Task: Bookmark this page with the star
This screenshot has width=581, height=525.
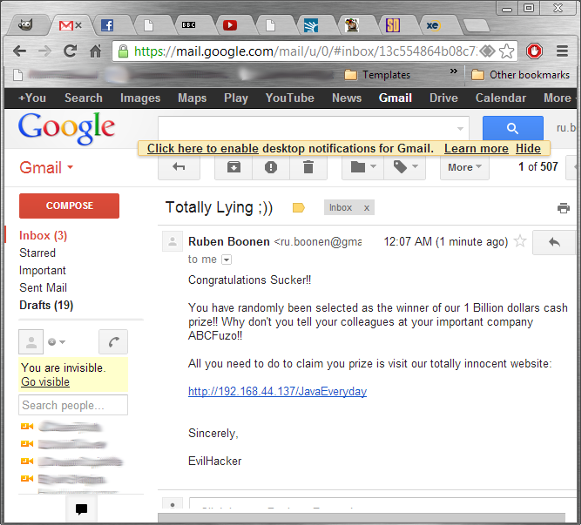Action: (x=507, y=51)
